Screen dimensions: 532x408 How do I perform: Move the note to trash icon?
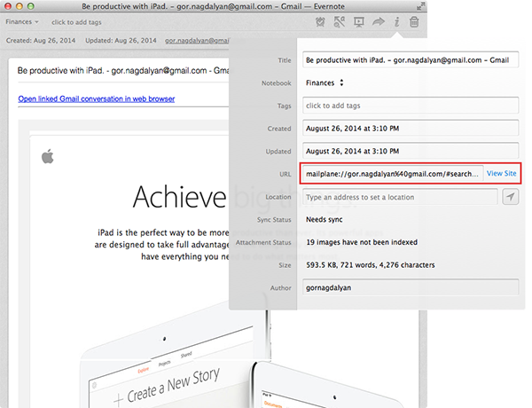tap(414, 22)
